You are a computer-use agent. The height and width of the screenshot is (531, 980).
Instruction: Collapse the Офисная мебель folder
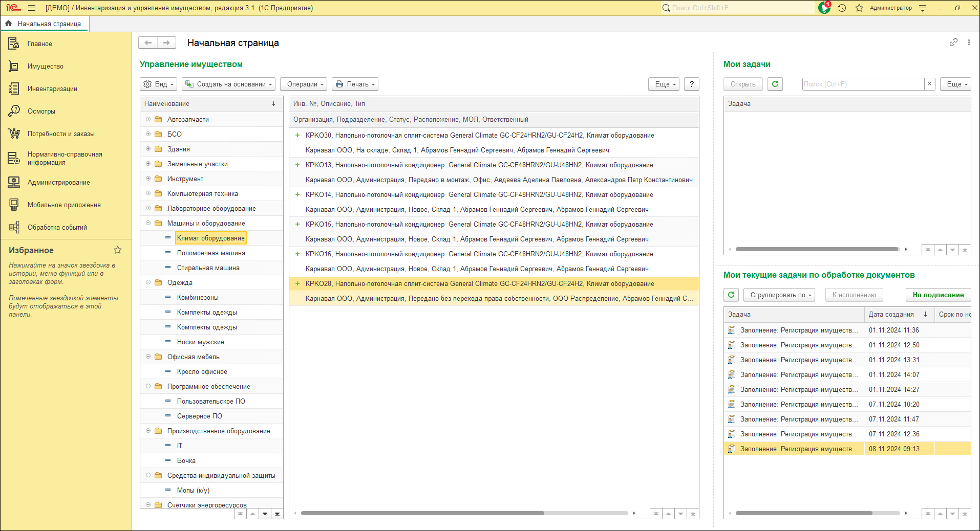[148, 357]
